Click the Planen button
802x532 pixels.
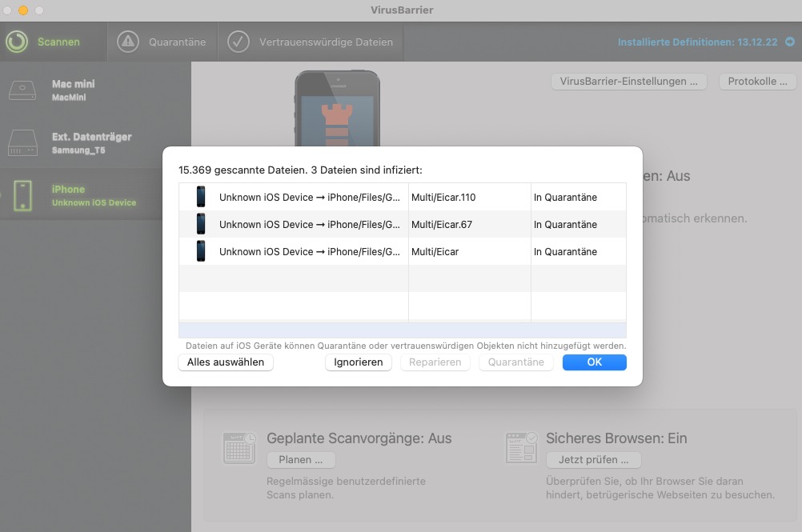[301, 459]
